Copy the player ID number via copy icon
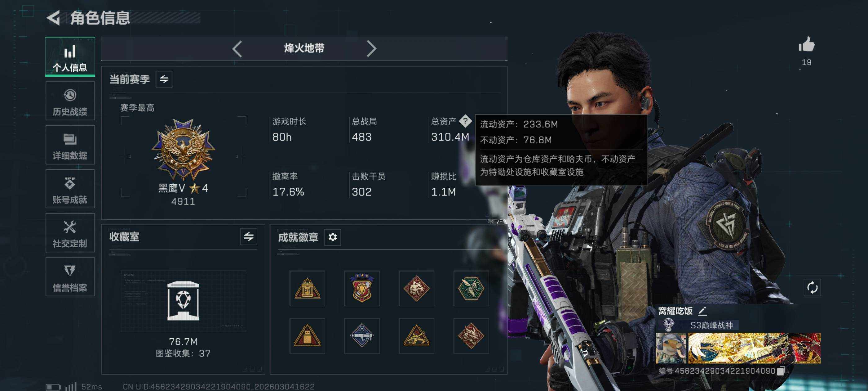 (x=781, y=371)
